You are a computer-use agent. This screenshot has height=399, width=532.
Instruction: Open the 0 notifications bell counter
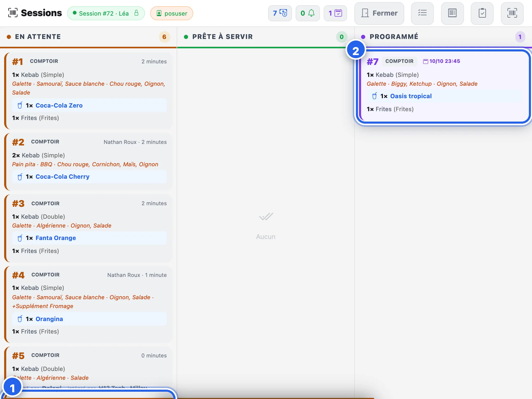[x=308, y=13]
